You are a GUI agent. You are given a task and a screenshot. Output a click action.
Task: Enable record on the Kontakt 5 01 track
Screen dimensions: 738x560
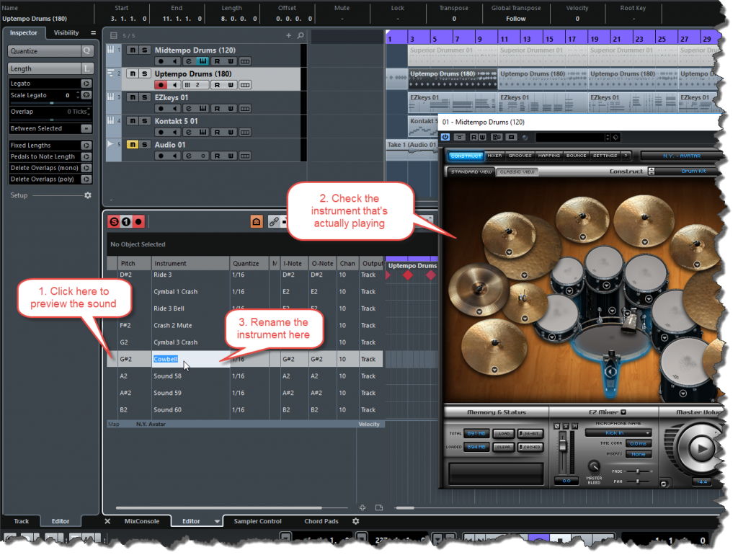point(161,132)
